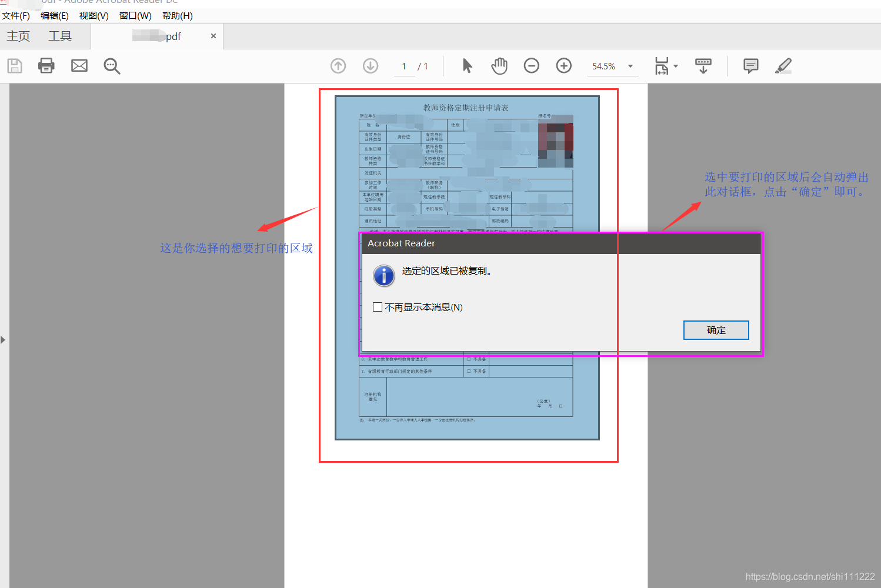Viewport: 881px width, 588px height.
Task: Open the 编辑(E) menu
Action: (x=55, y=16)
